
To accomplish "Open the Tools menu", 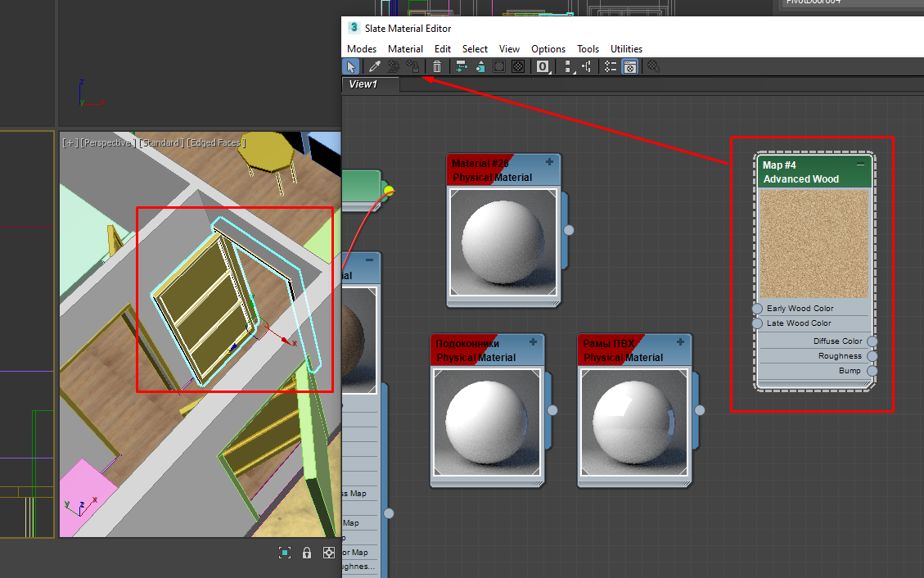I will pyautogui.click(x=588, y=49).
